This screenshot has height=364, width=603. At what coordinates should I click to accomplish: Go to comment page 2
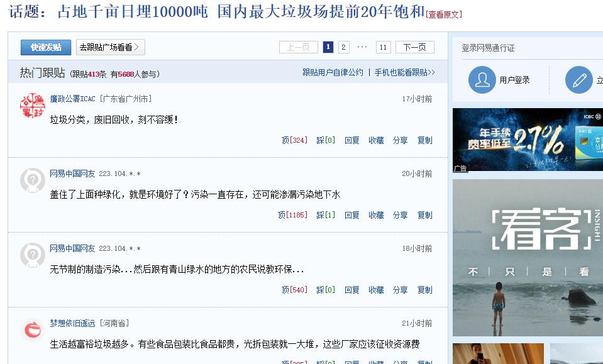pos(343,47)
